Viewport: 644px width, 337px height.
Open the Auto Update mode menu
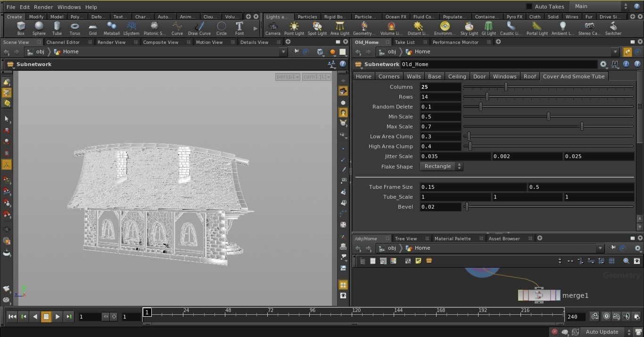pos(606,332)
